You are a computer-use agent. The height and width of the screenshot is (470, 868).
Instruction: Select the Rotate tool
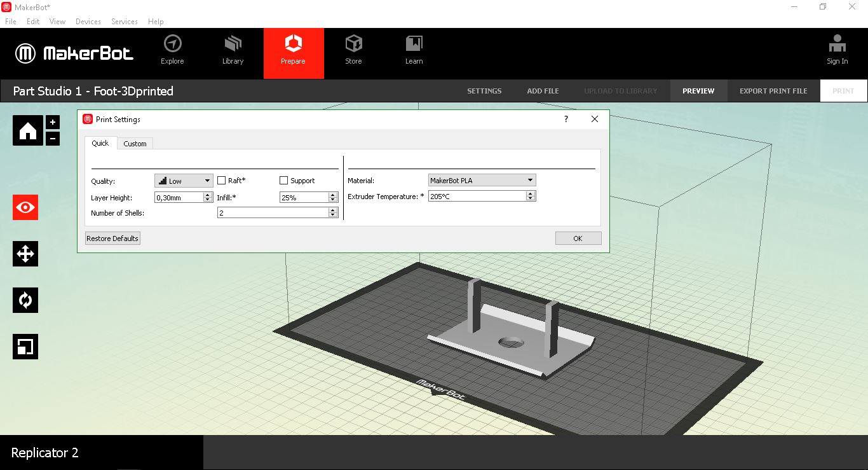[25, 300]
